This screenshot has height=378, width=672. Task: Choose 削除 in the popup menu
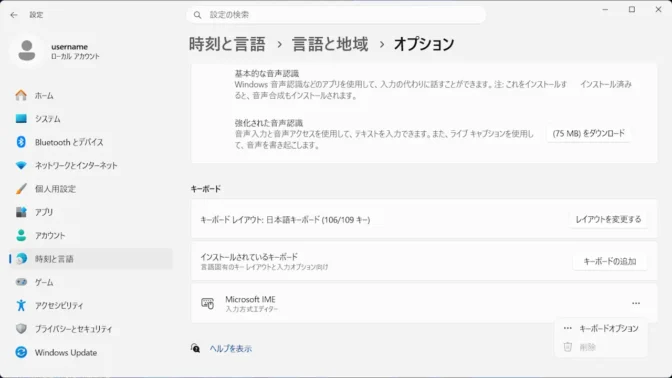(x=601, y=347)
